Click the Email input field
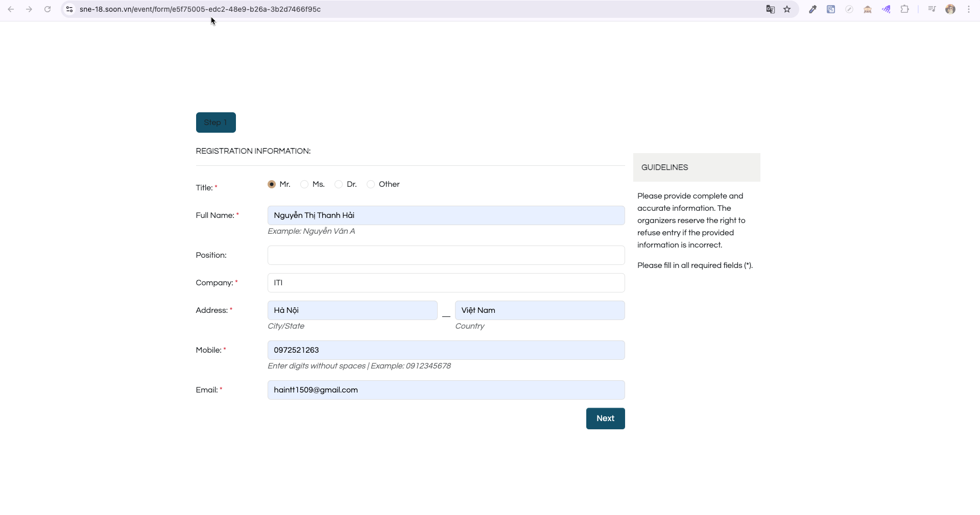 446,390
